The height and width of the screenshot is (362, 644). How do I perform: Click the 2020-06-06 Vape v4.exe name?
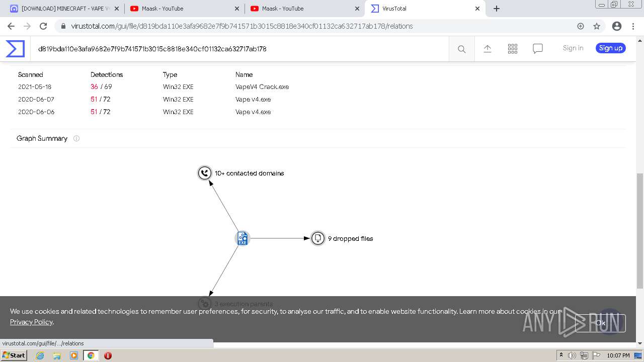253,112
